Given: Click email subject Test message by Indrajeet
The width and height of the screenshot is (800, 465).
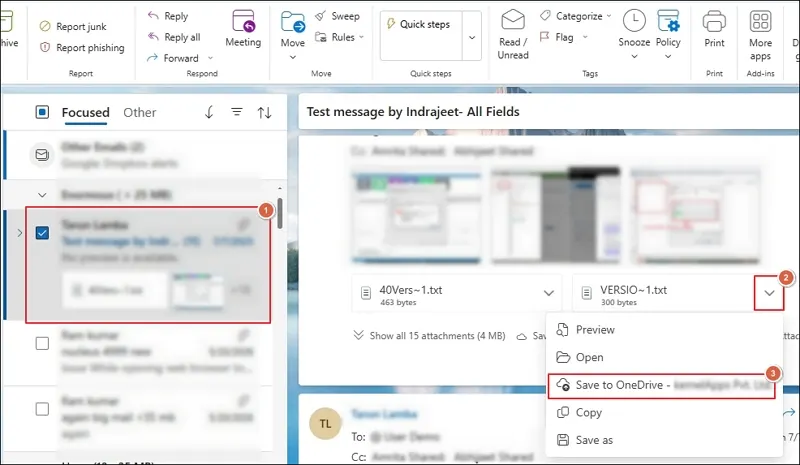Looking at the screenshot, I should 413,111.
